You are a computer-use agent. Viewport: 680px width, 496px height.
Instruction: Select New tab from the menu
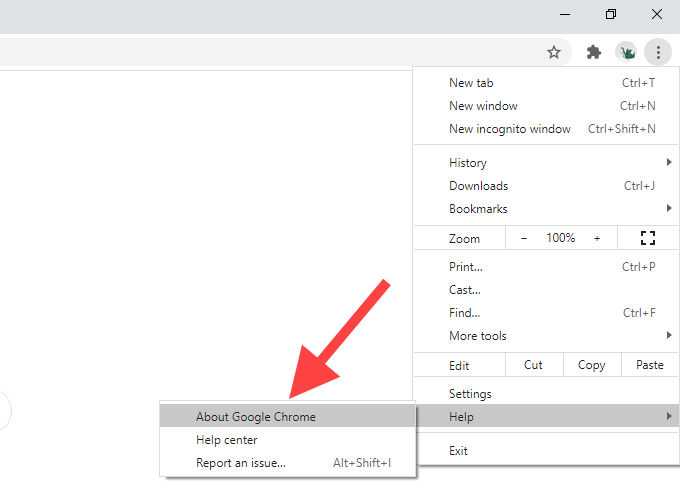(546, 83)
